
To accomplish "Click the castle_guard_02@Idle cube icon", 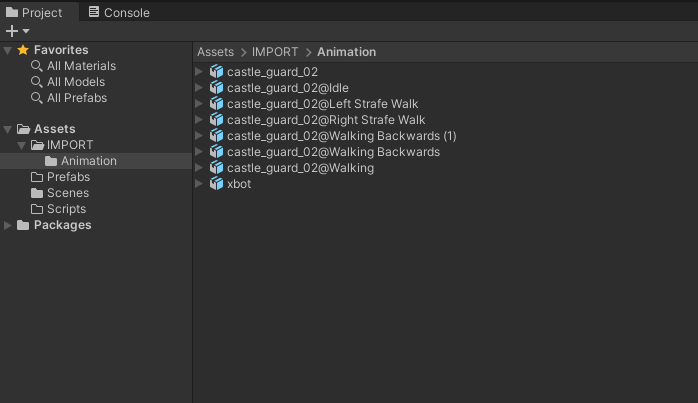I will 217,88.
